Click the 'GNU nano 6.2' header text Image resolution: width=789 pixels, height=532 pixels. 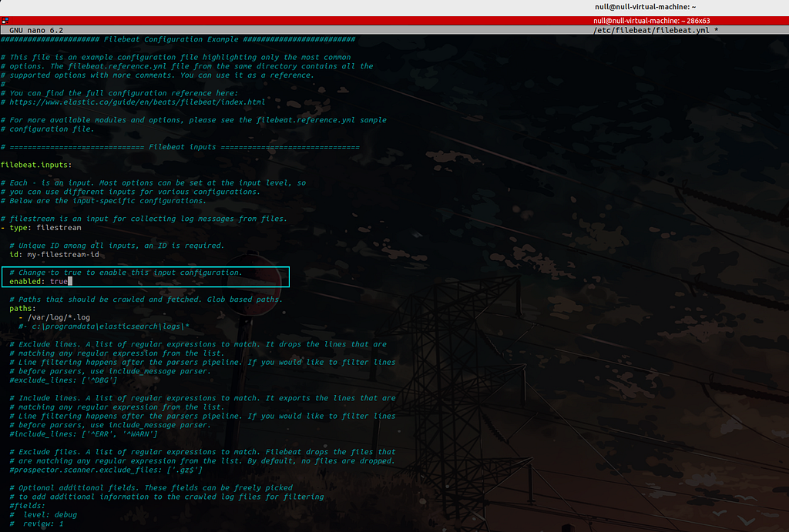point(36,30)
